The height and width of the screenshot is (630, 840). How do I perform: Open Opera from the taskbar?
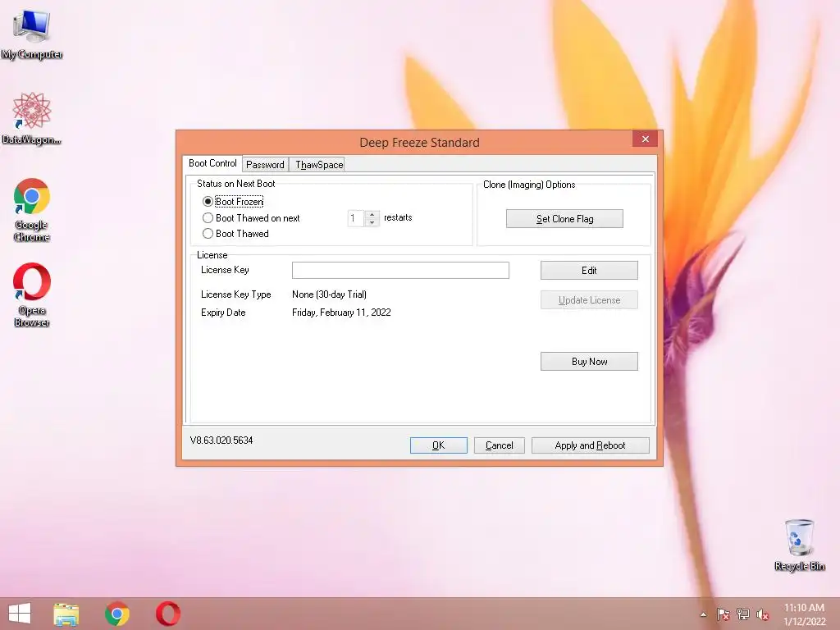[167, 614]
